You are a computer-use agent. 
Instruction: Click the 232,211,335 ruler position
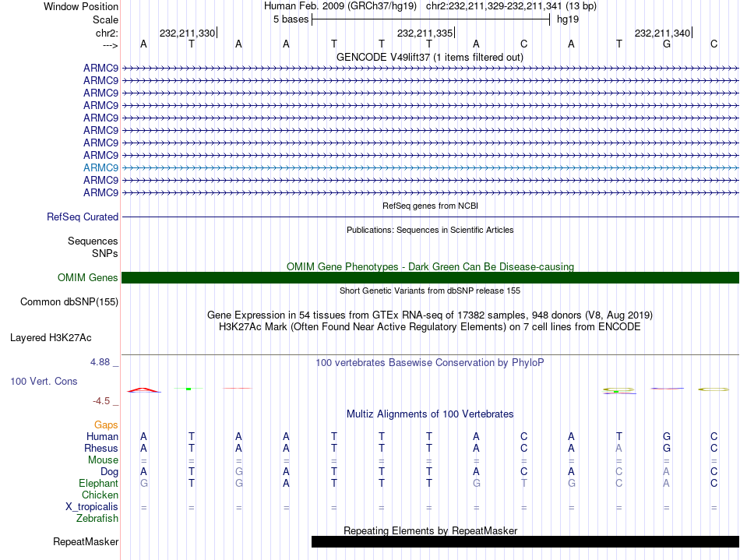pyautogui.click(x=425, y=33)
